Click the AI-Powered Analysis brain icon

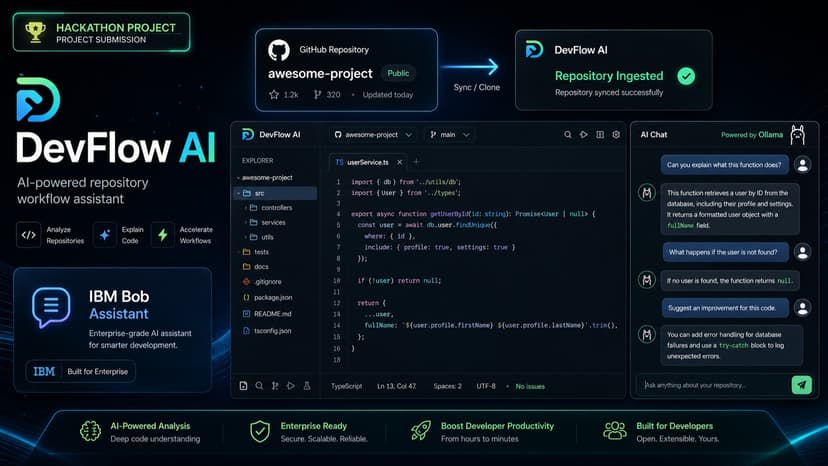tap(90, 431)
